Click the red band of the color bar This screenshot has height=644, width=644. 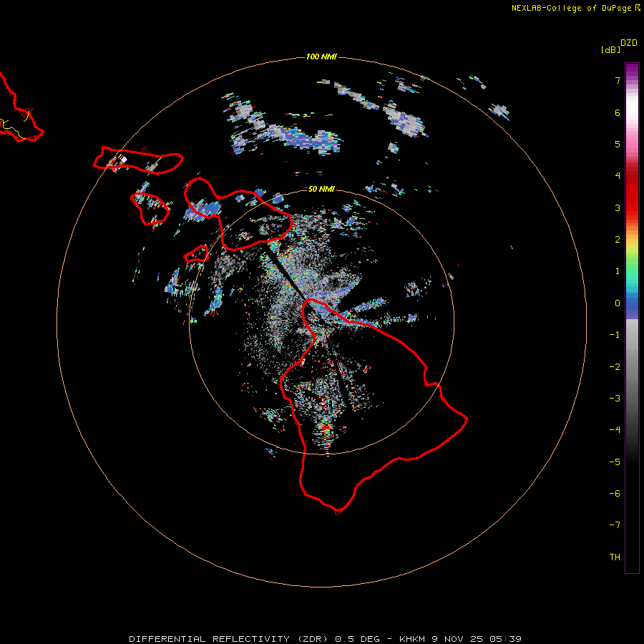pyautogui.click(x=632, y=191)
